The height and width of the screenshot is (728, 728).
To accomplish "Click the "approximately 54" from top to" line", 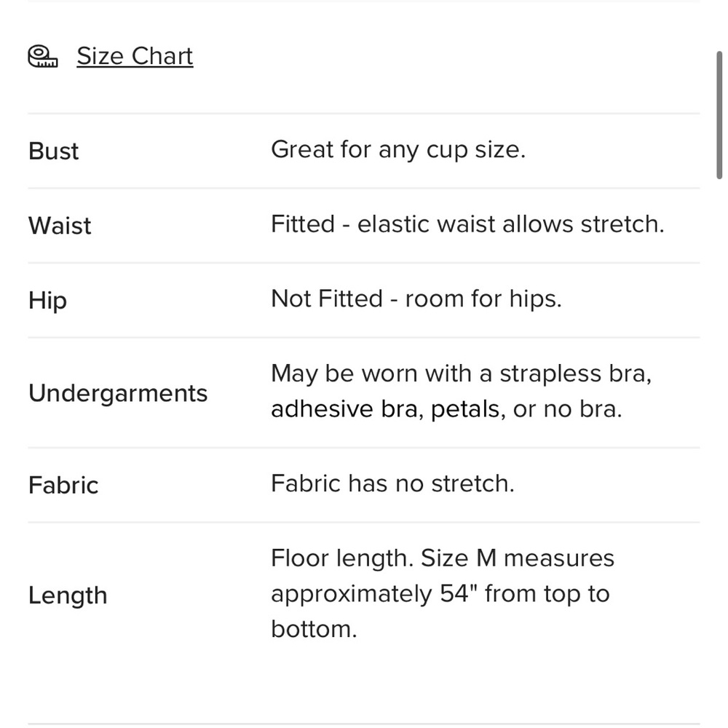I will pos(440,594).
